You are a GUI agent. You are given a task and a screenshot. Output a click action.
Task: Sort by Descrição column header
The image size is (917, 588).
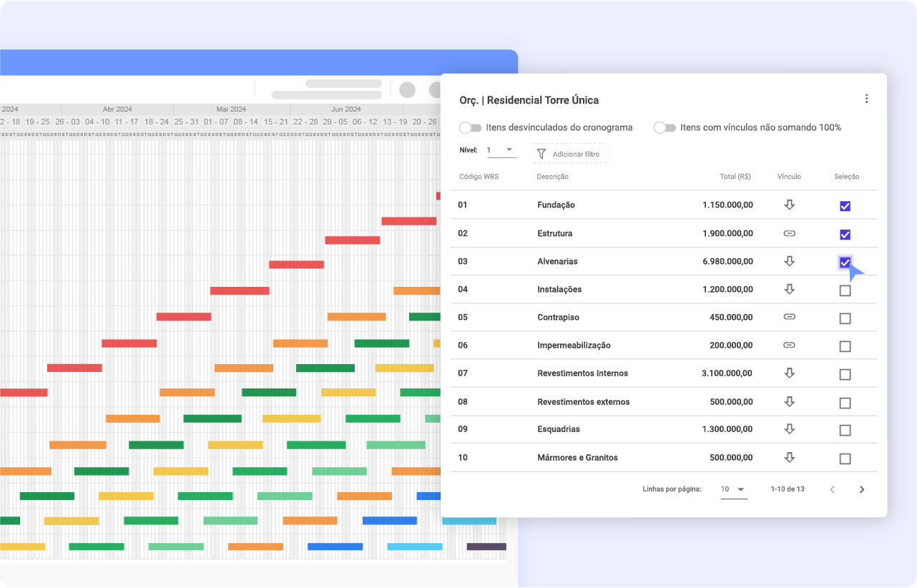tap(553, 177)
